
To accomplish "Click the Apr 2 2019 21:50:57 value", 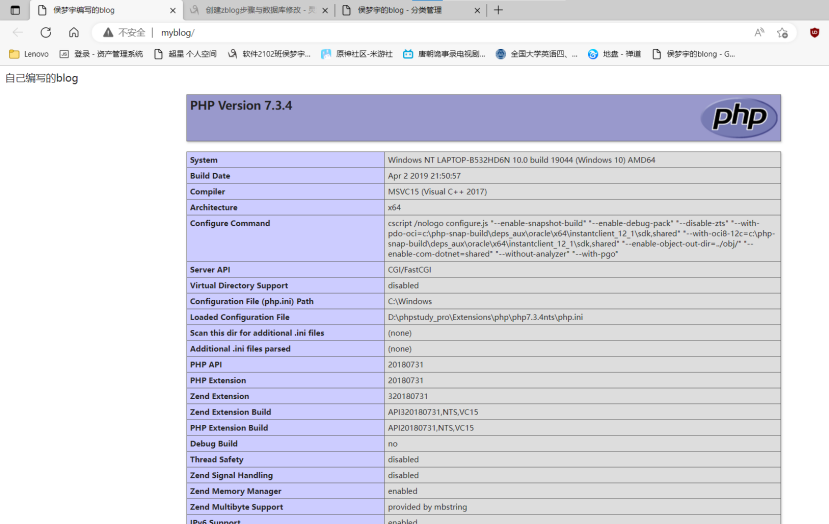I will pyautogui.click(x=424, y=176).
